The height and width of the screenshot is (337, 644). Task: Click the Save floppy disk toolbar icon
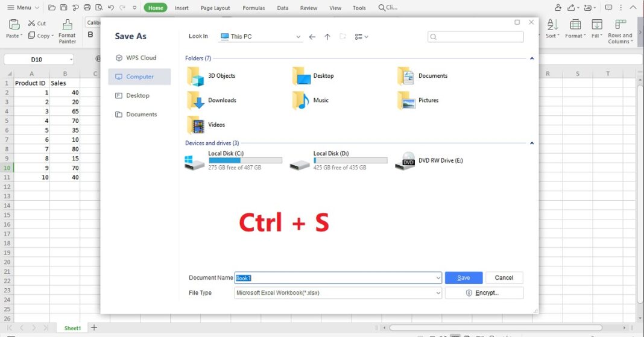63,7
